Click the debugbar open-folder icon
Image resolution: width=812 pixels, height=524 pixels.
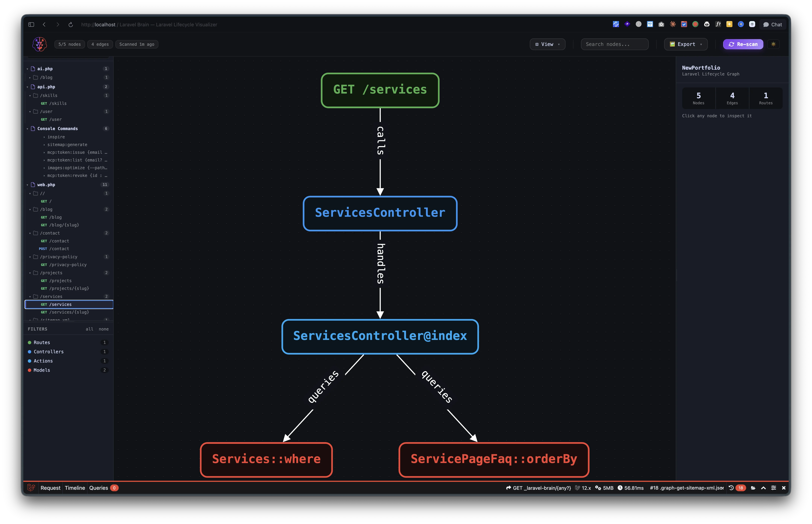click(753, 488)
